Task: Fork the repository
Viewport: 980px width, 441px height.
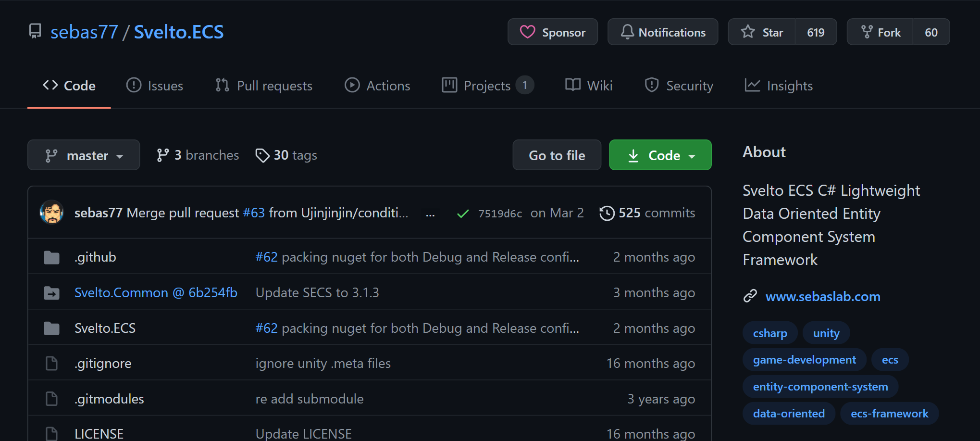Action: click(881, 32)
